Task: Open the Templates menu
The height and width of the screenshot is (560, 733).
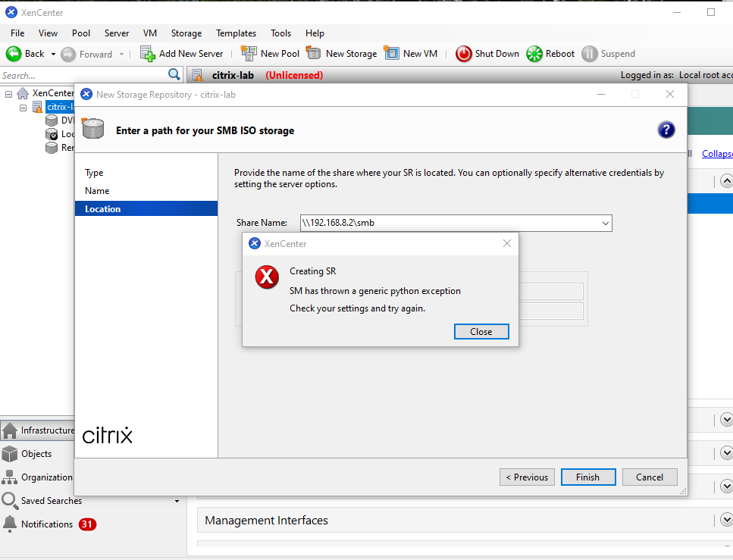Action: tap(236, 33)
